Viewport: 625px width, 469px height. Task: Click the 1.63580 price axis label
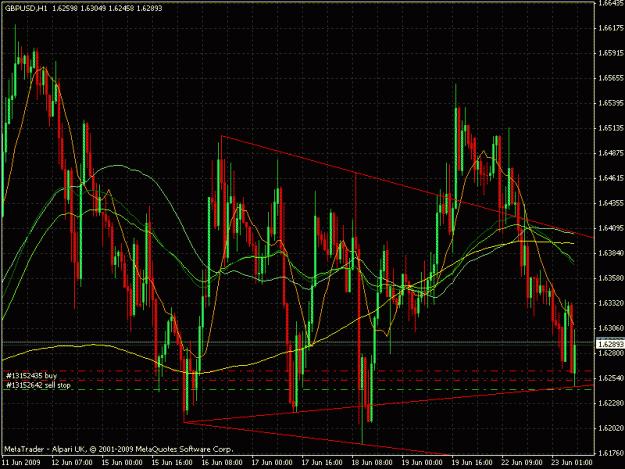point(611,278)
